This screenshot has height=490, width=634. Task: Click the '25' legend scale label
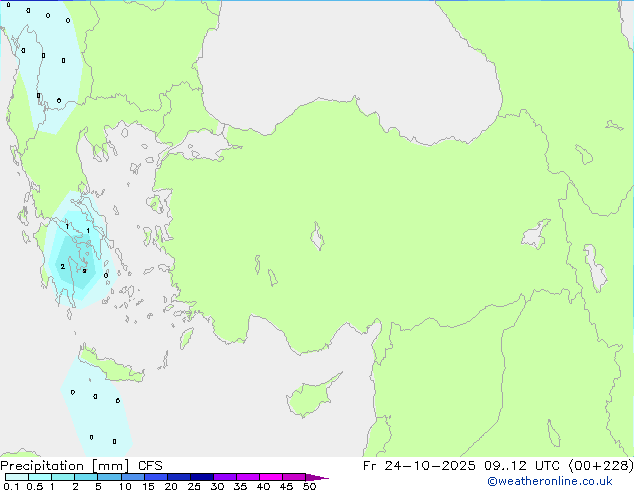pos(194,486)
